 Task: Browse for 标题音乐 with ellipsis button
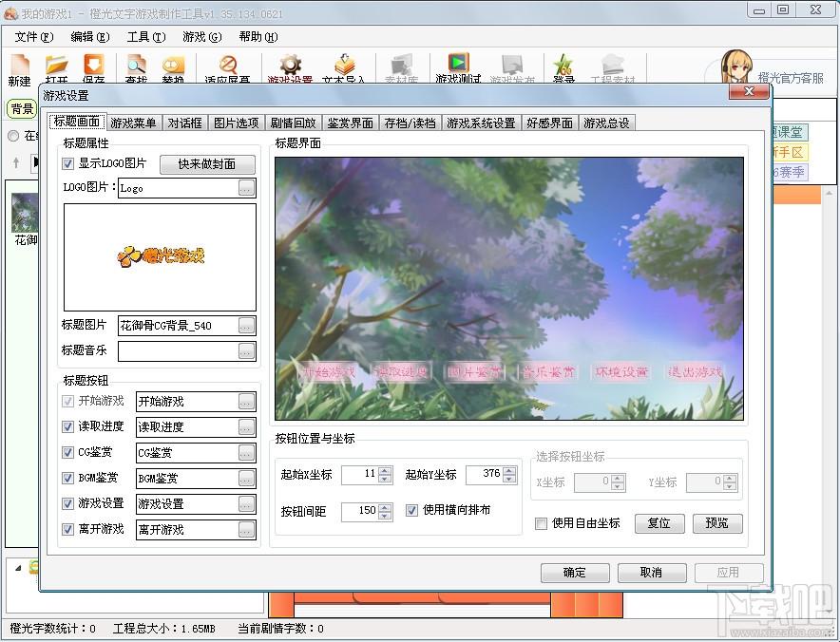[x=246, y=351]
